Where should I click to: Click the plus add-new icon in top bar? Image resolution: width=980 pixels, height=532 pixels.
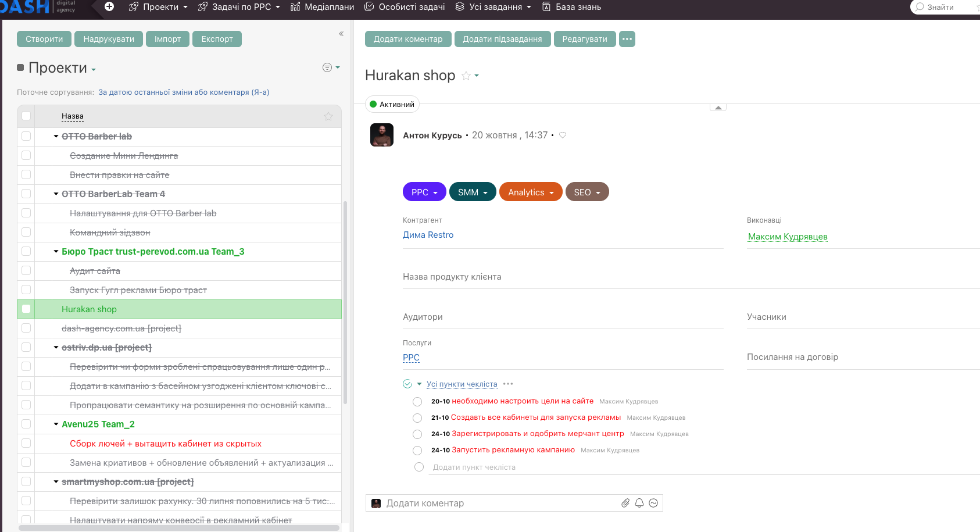[109, 6]
